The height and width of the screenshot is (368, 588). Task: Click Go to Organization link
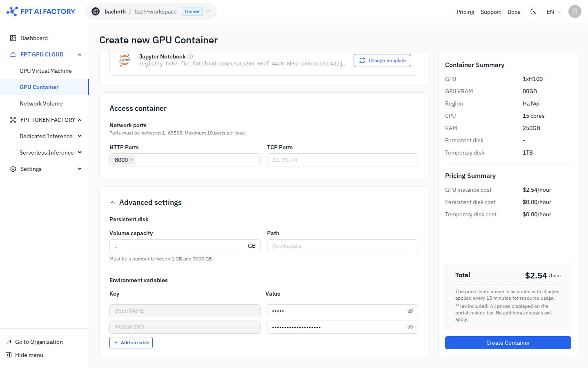click(x=39, y=342)
